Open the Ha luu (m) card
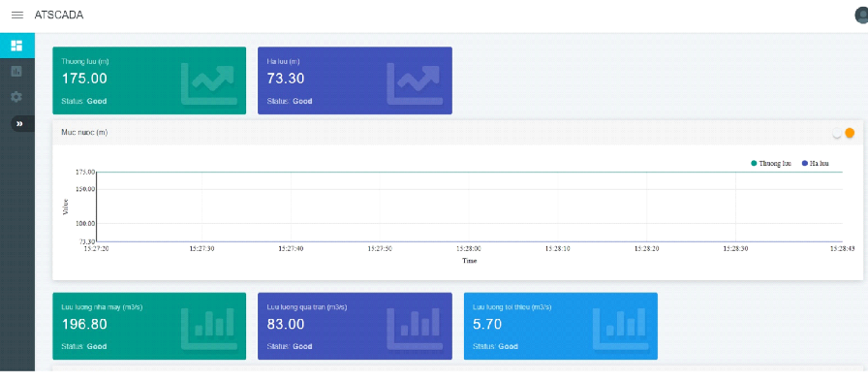 pos(355,80)
